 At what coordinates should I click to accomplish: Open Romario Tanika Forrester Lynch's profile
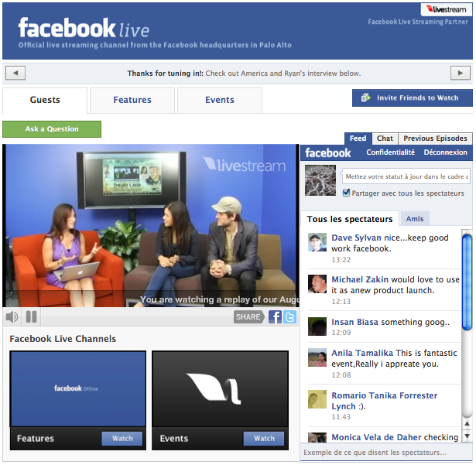pos(385,401)
